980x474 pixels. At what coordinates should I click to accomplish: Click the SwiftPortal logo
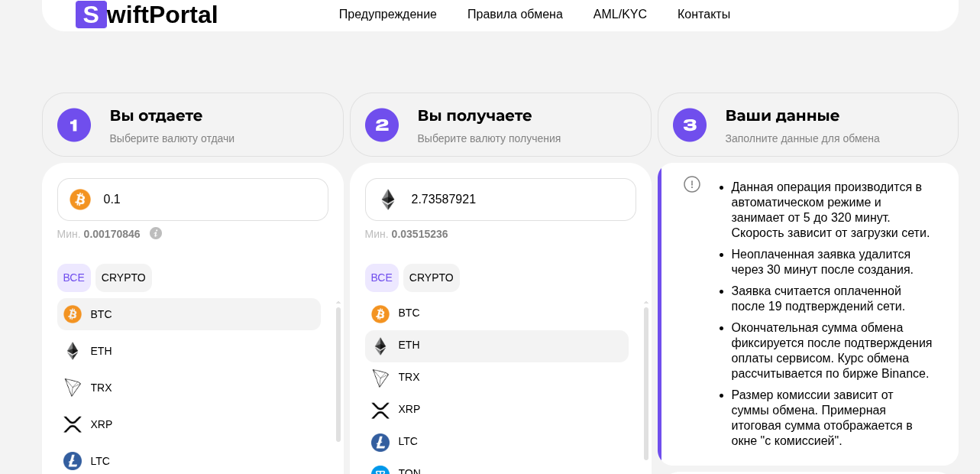coord(147,15)
